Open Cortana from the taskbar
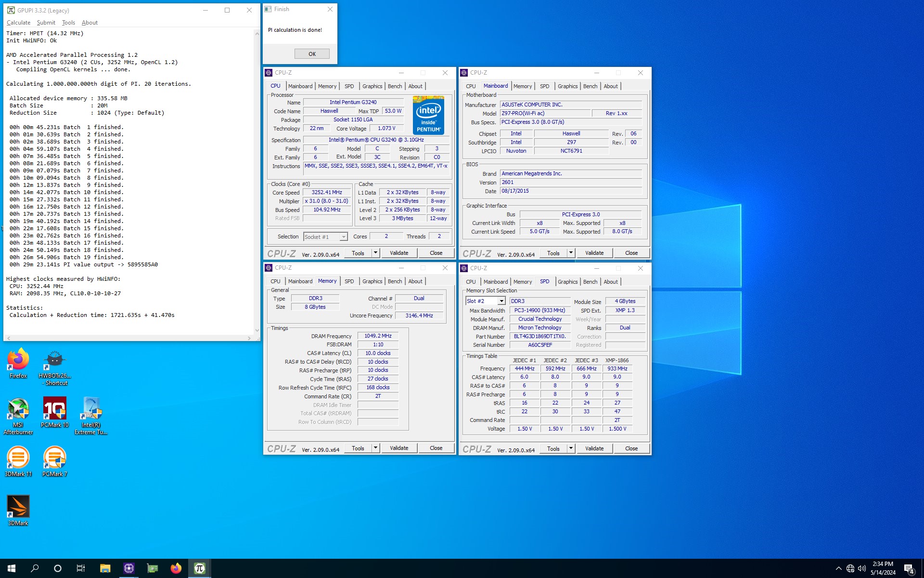This screenshot has width=924, height=578. coord(58,568)
